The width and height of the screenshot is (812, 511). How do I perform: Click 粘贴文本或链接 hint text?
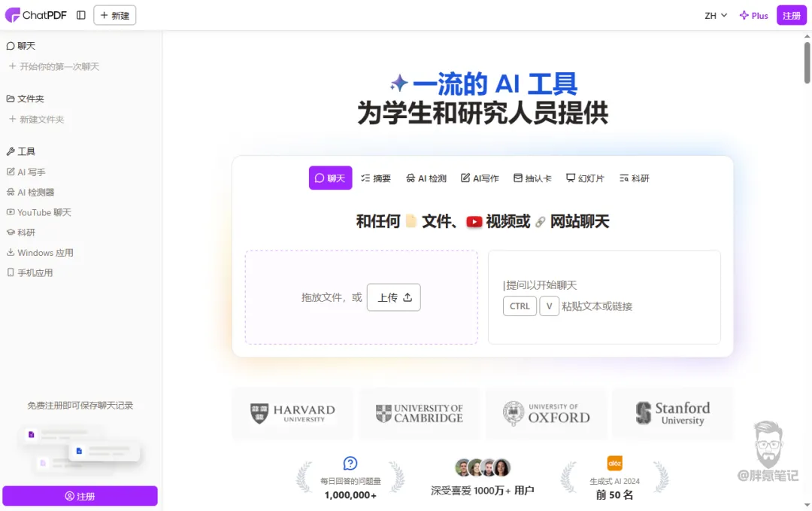coord(597,306)
